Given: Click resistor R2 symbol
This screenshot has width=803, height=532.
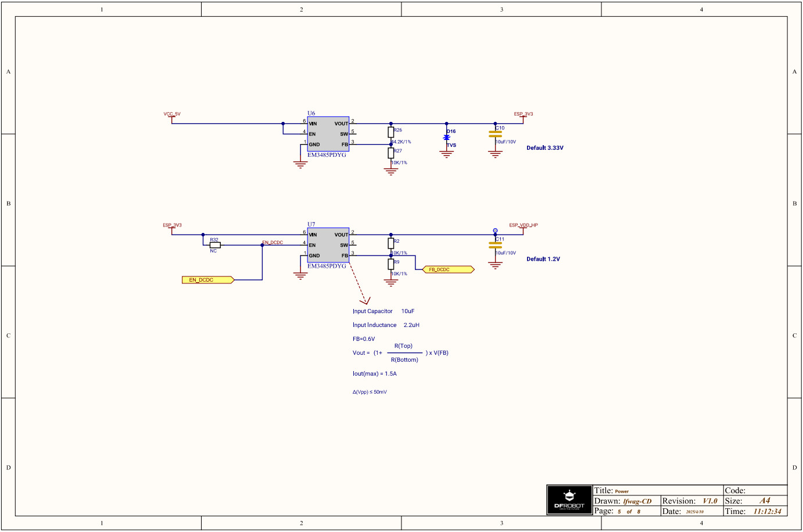Looking at the screenshot, I should click(391, 243).
